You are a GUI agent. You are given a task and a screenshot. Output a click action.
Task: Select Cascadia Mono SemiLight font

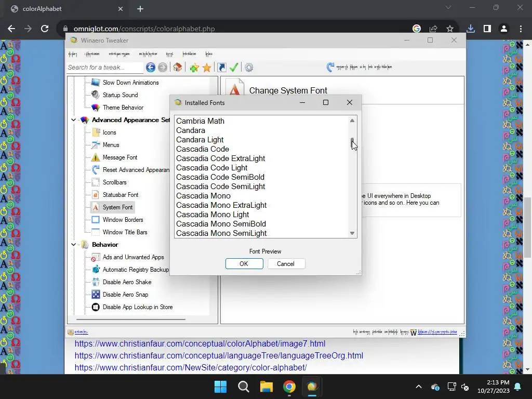coord(221,233)
